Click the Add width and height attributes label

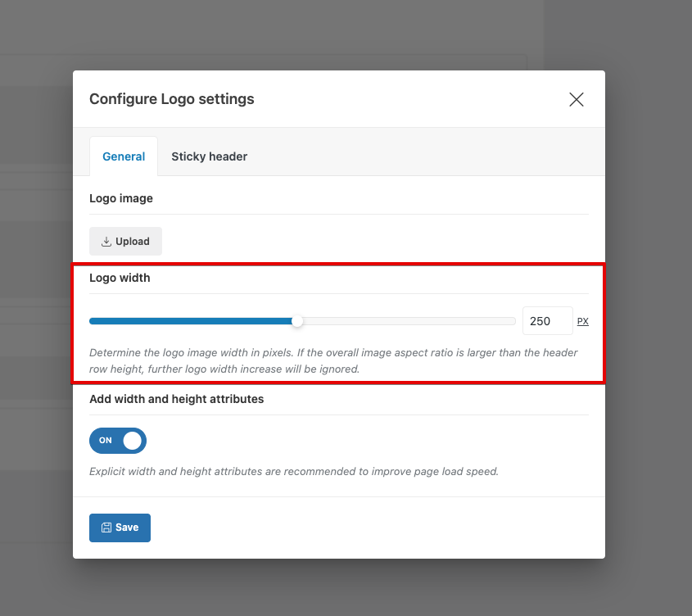(x=176, y=399)
